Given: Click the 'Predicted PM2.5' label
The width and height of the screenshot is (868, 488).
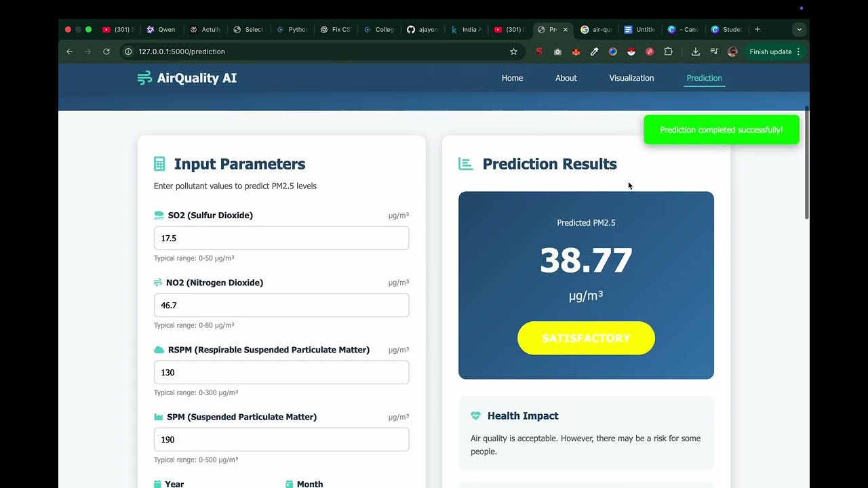Looking at the screenshot, I should coord(586,222).
